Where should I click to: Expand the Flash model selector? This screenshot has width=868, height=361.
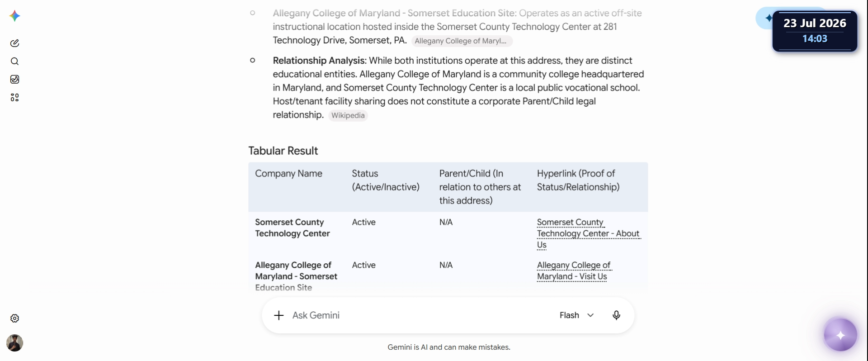pos(577,315)
